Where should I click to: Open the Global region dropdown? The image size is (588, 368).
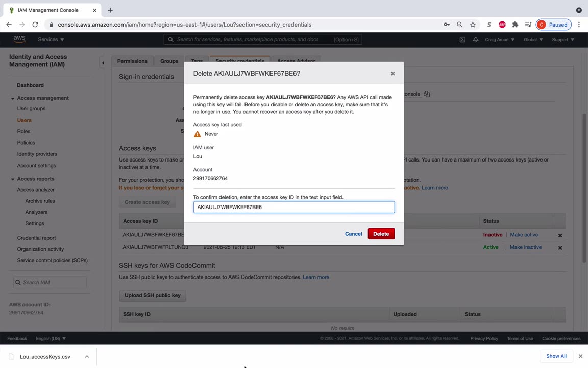(x=533, y=39)
